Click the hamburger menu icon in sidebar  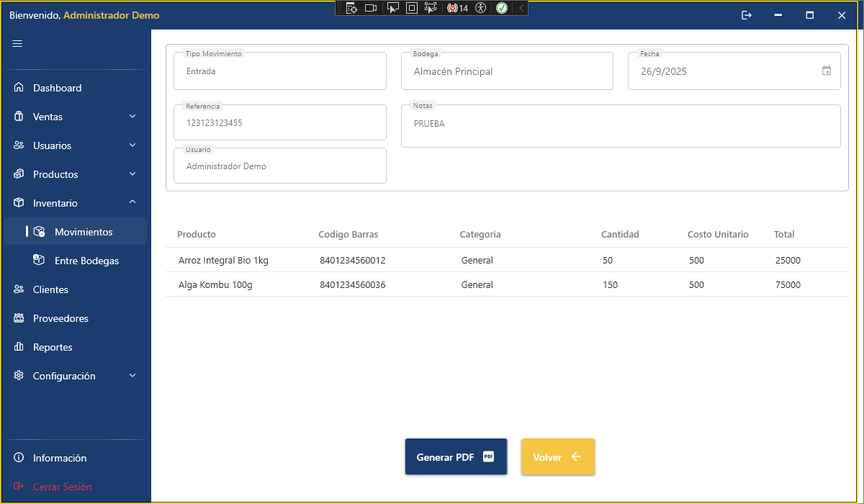(x=17, y=44)
